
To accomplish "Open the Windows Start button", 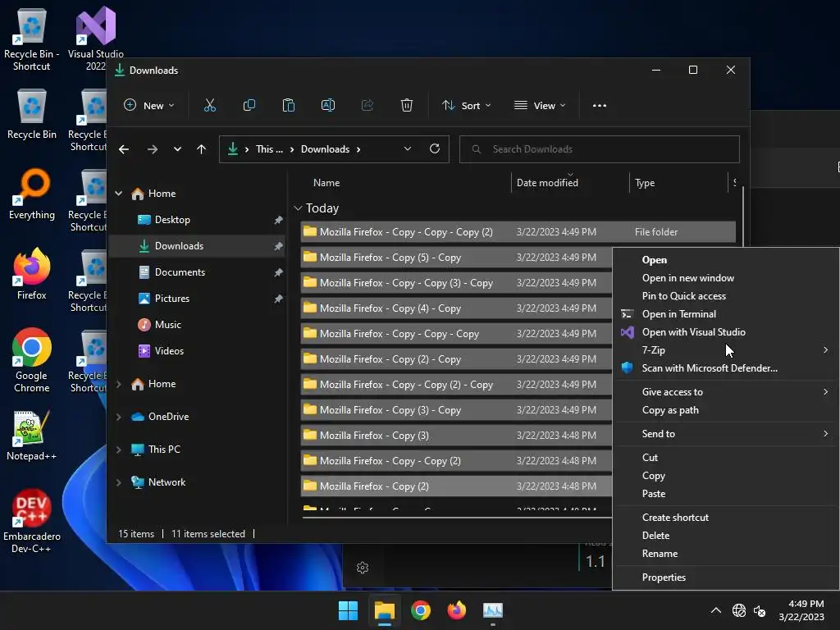I will 348,610.
